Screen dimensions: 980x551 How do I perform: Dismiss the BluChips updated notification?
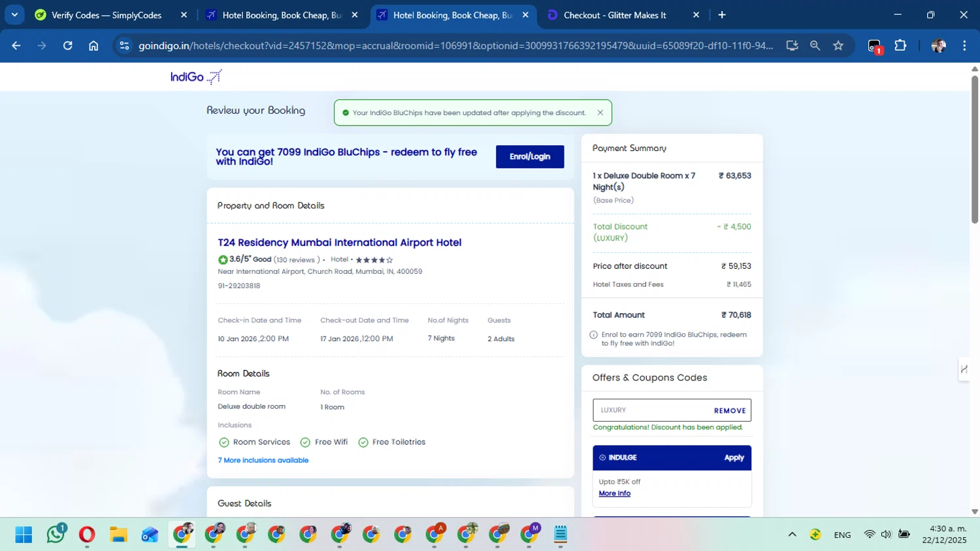click(x=600, y=112)
